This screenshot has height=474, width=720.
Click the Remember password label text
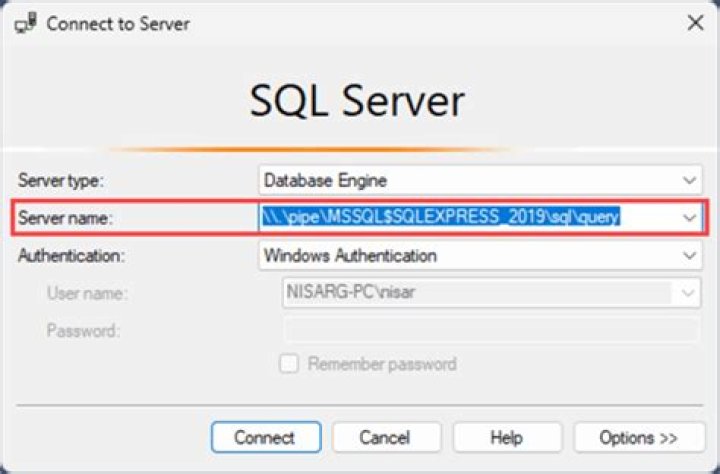coord(382,364)
